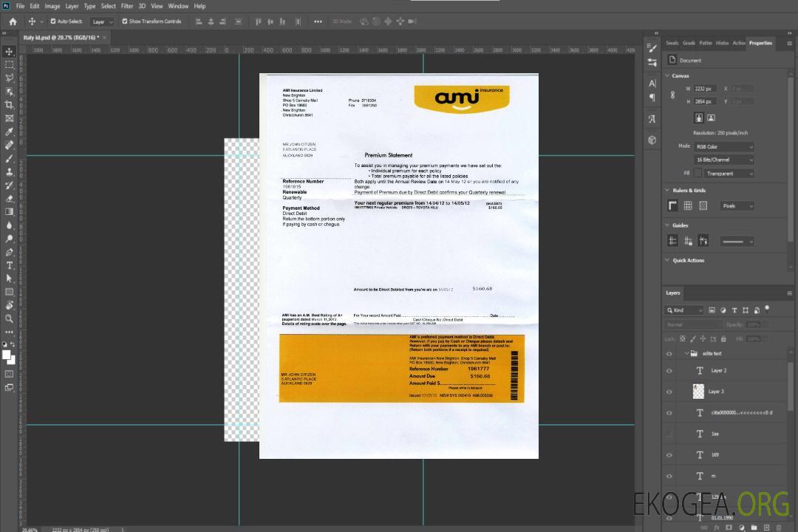Viewport: 798px width, 532px height.
Task: Hide the Layer 2 text layer
Action: coord(669,371)
